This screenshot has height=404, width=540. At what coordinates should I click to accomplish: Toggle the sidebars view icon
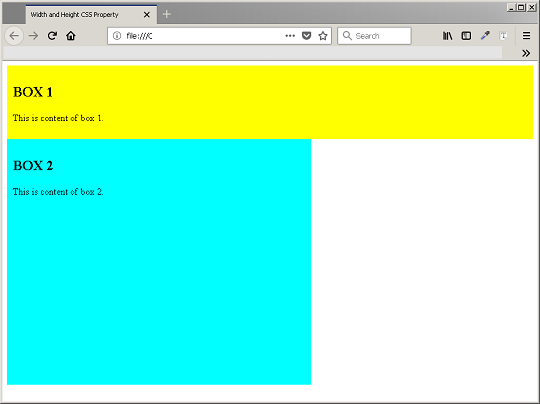point(466,35)
